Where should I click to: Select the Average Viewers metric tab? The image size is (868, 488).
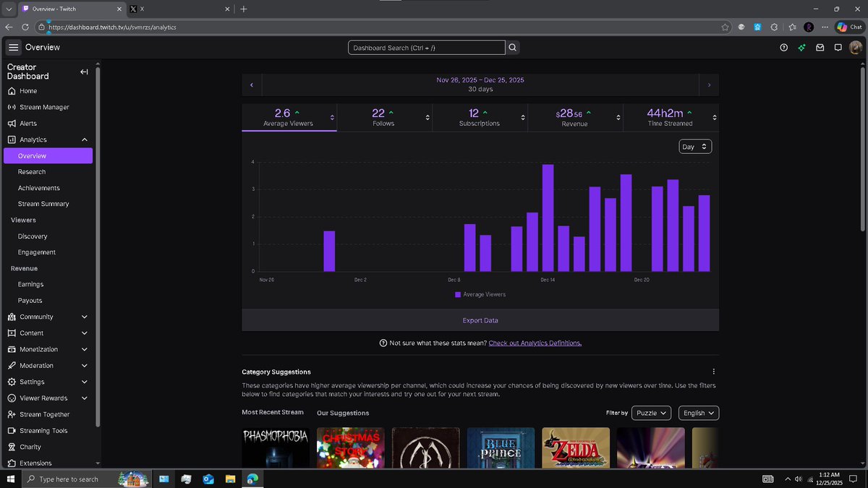[x=289, y=117]
